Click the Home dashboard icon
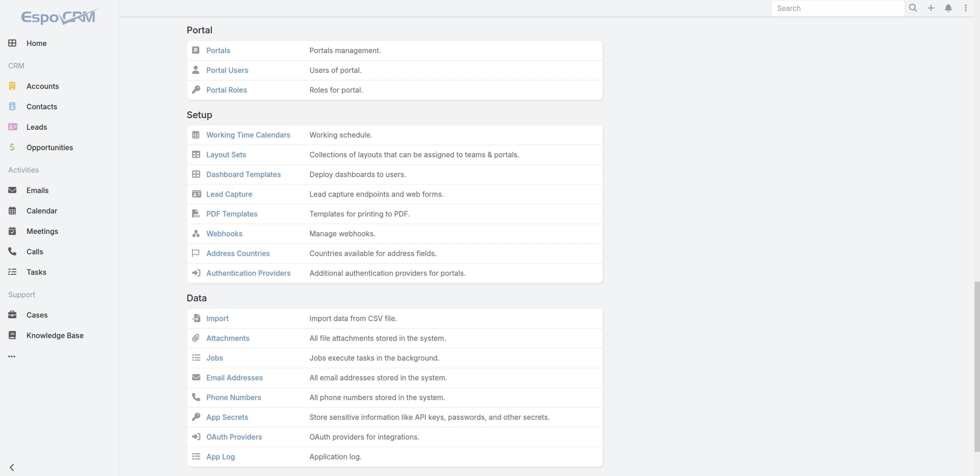This screenshot has width=980, height=476. pos(12,43)
